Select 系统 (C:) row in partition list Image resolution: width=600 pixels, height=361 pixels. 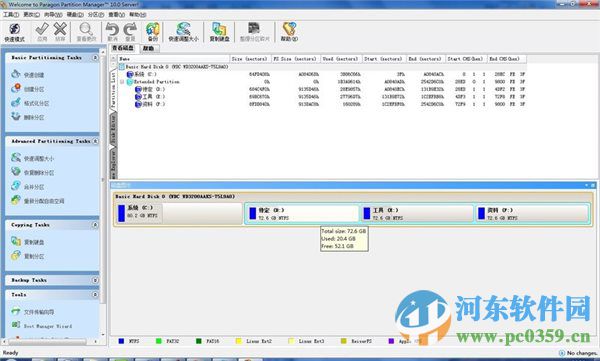point(321,74)
